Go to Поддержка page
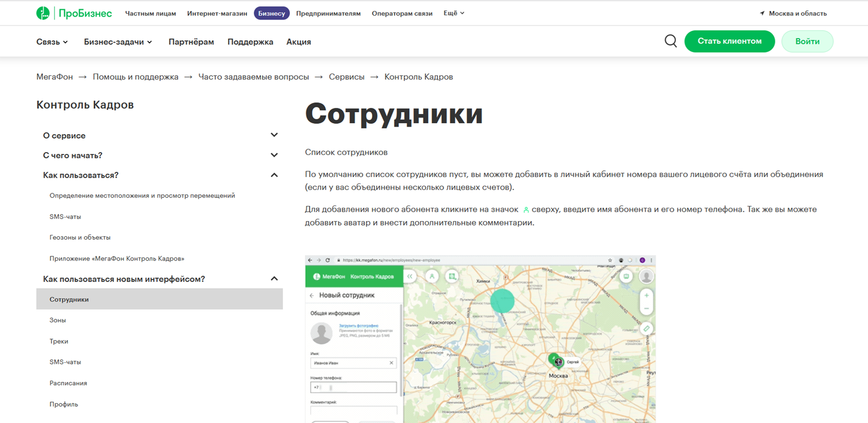This screenshot has height=423, width=868. (250, 42)
